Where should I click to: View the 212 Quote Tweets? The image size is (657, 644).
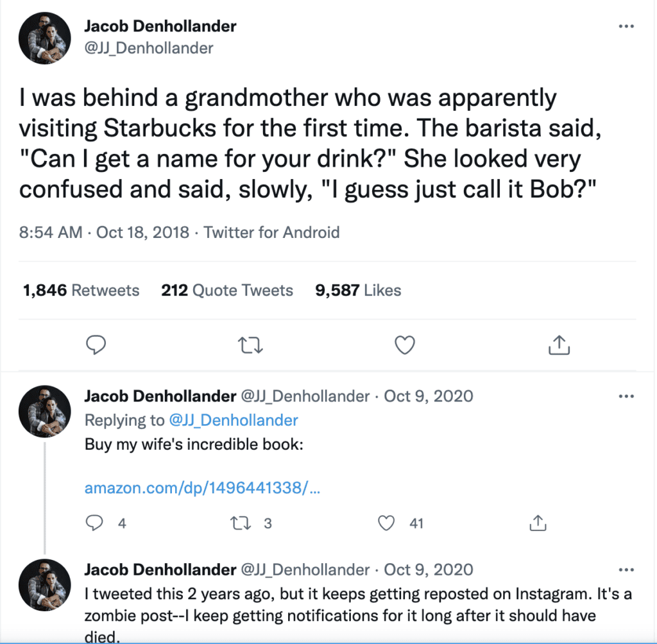pos(227,291)
